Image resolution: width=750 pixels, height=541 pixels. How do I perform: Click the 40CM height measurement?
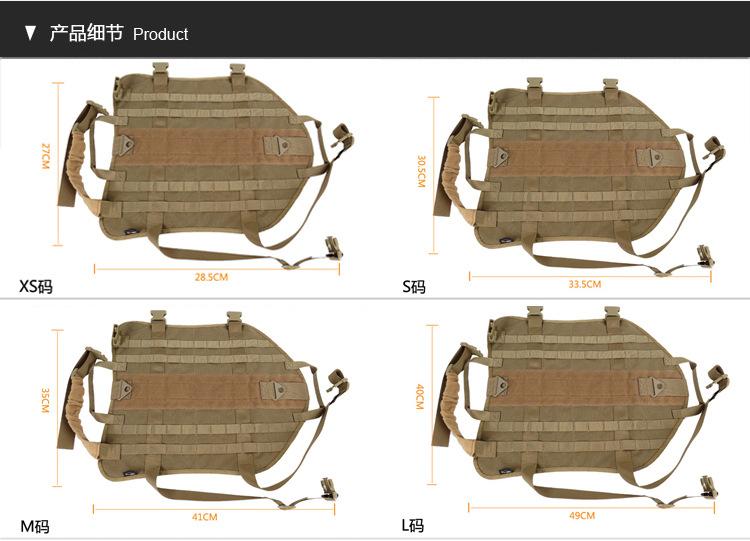[419, 397]
